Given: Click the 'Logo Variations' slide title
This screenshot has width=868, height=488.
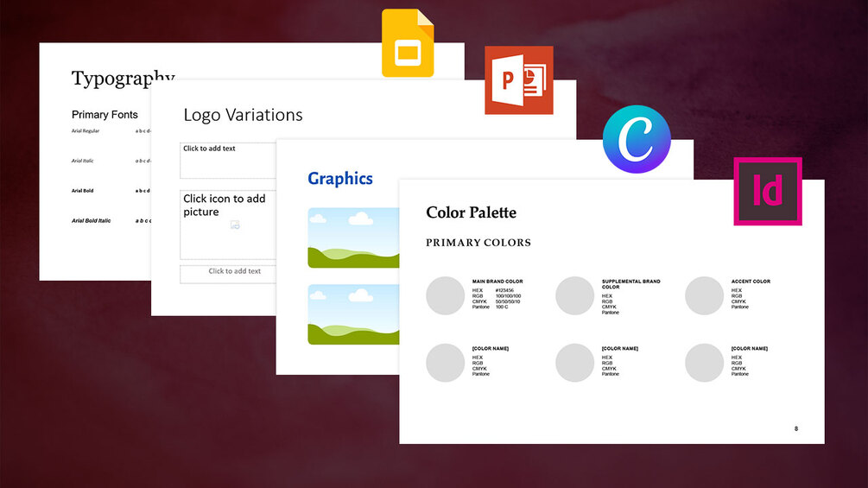Looking at the screenshot, I should pyautogui.click(x=243, y=115).
